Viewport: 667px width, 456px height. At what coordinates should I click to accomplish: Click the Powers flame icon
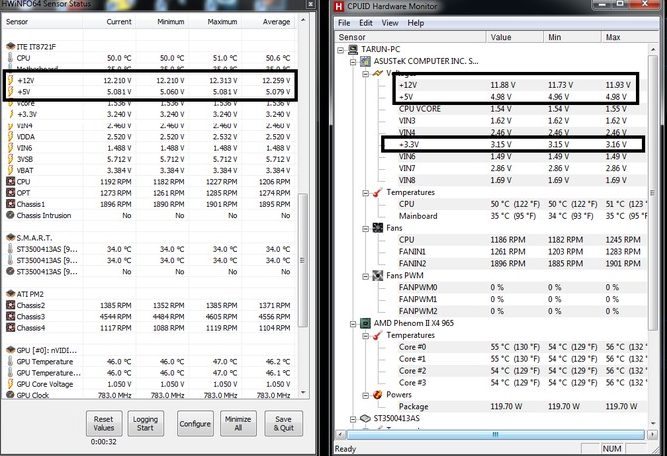(377, 395)
